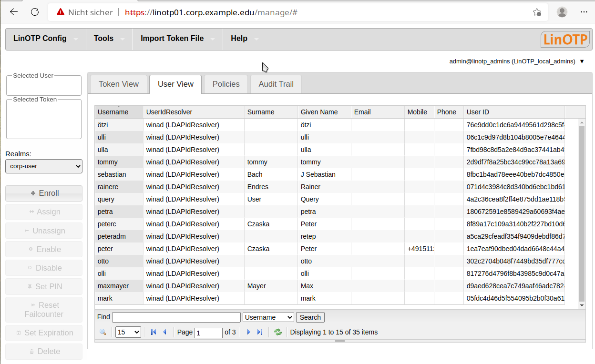Click the Search button
The height and width of the screenshot is (364, 595).
pyautogui.click(x=310, y=317)
